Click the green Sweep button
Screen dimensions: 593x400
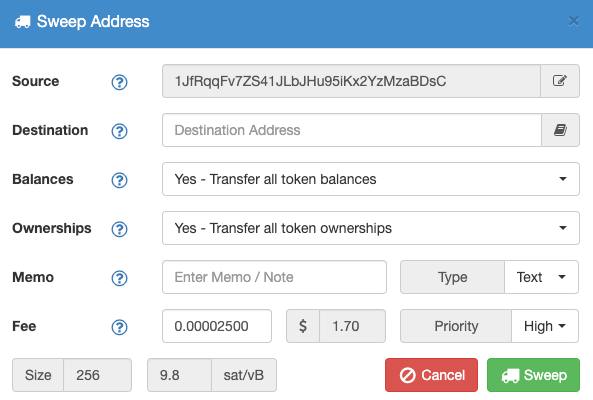pos(533,375)
